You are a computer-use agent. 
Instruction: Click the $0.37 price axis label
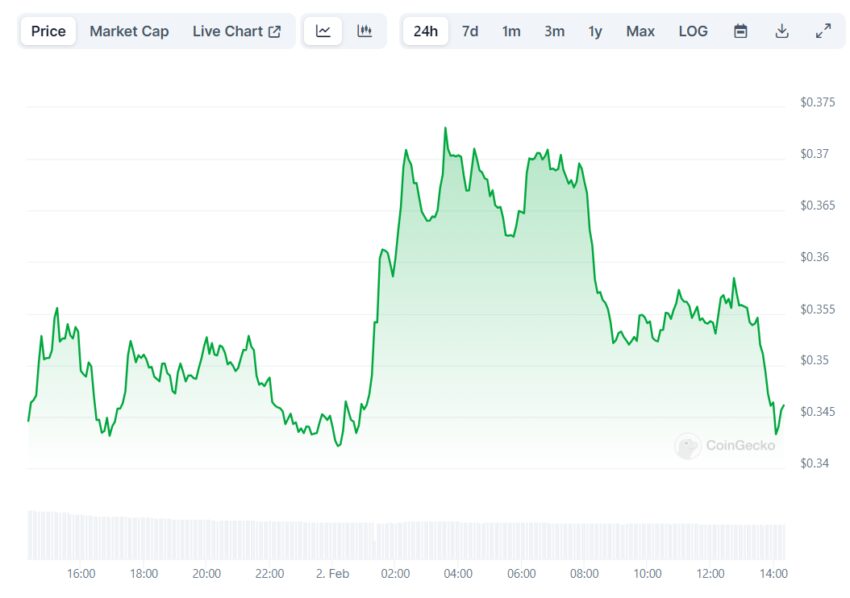[815, 154]
